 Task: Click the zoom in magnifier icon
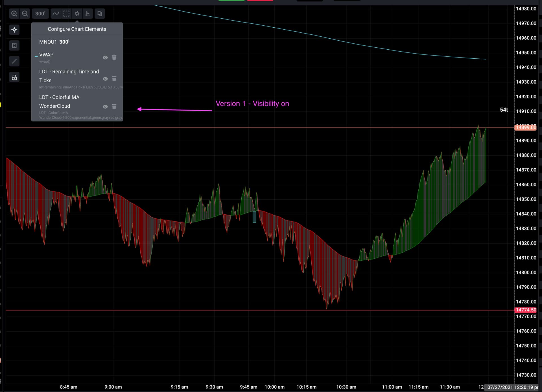click(14, 14)
